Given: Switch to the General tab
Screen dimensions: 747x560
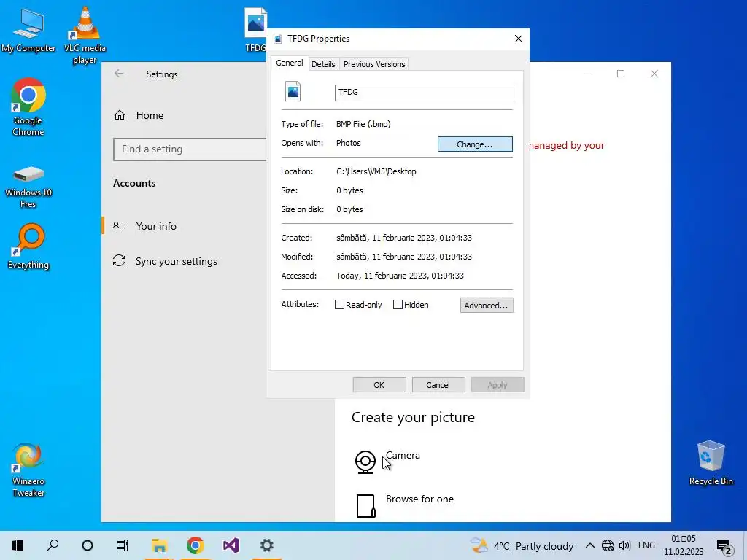Looking at the screenshot, I should [289, 63].
